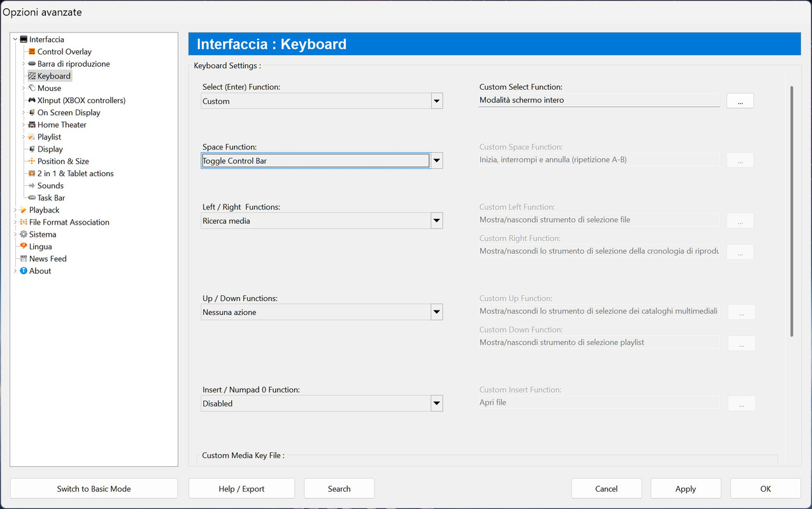Click the 2 in 1 & Tablet actions icon
Screen dimensions: 812x509
[x=32, y=174]
